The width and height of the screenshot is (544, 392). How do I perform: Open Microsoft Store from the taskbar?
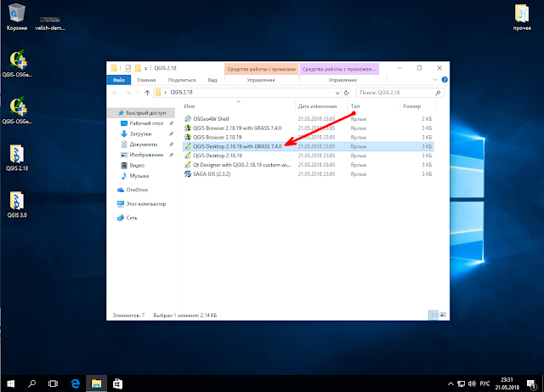pyautogui.click(x=117, y=383)
